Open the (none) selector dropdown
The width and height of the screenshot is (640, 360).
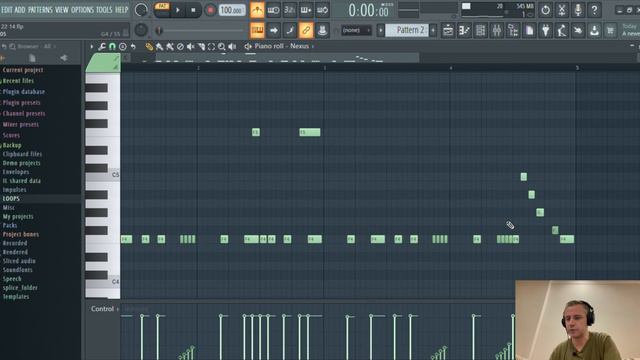(x=356, y=30)
